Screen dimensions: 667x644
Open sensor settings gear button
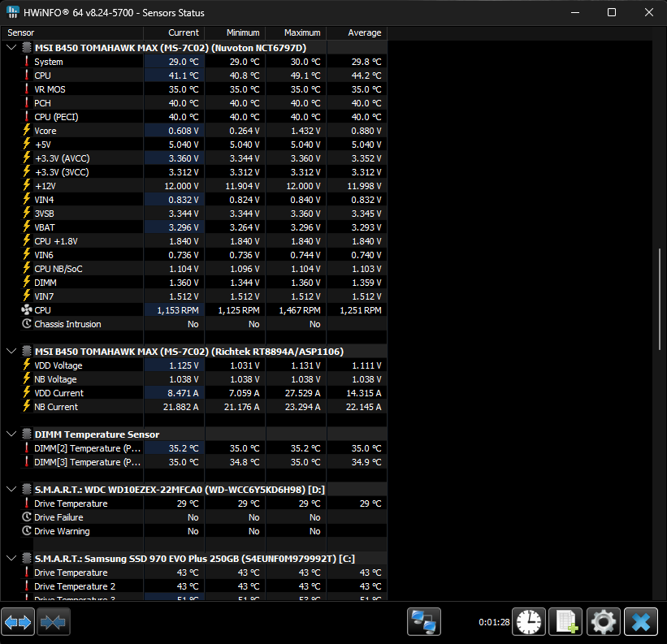coord(603,622)
